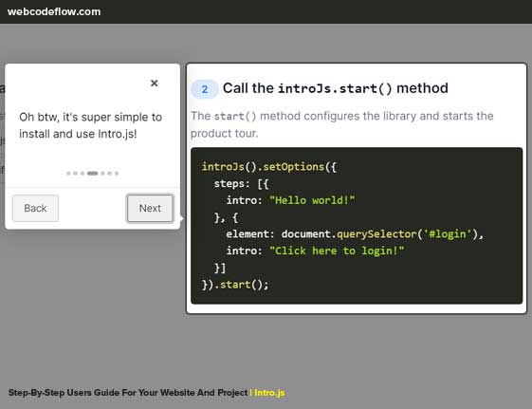
Task: Jump to the last tour step bullet
Action: click(x=117, y=173)
